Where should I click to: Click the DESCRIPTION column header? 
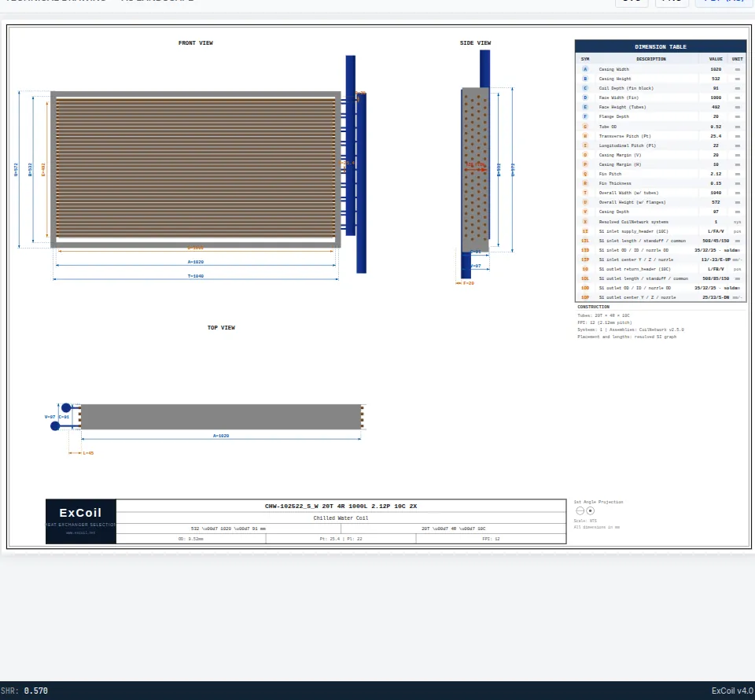[x=651, y=59]
